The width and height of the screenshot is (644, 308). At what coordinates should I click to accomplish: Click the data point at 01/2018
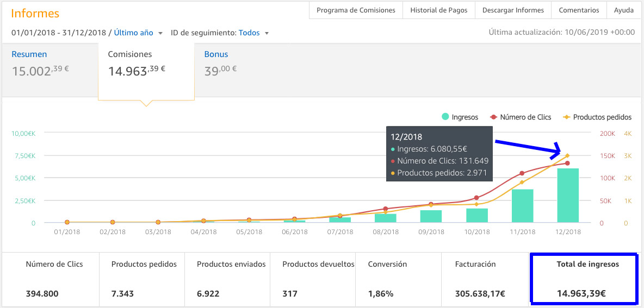point(67,222)
